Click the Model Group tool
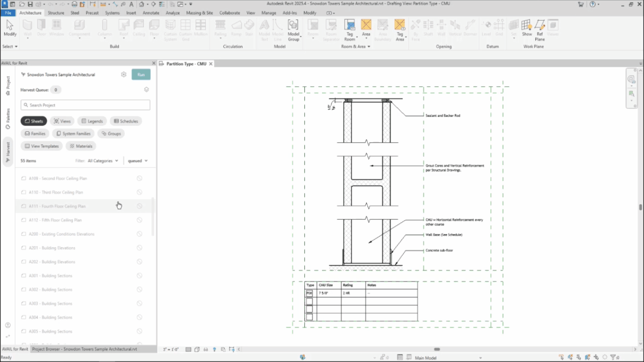 click(293, 30)
